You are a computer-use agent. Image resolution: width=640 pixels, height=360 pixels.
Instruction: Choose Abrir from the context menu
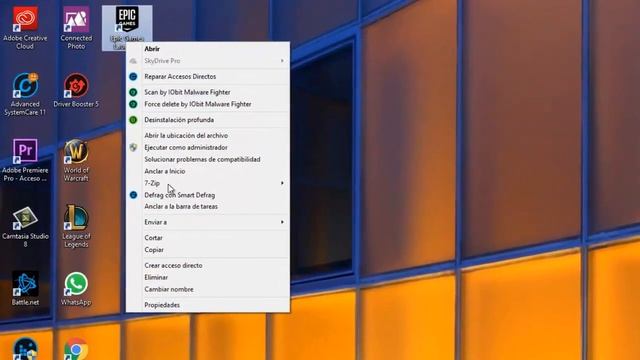coord(208,49)
